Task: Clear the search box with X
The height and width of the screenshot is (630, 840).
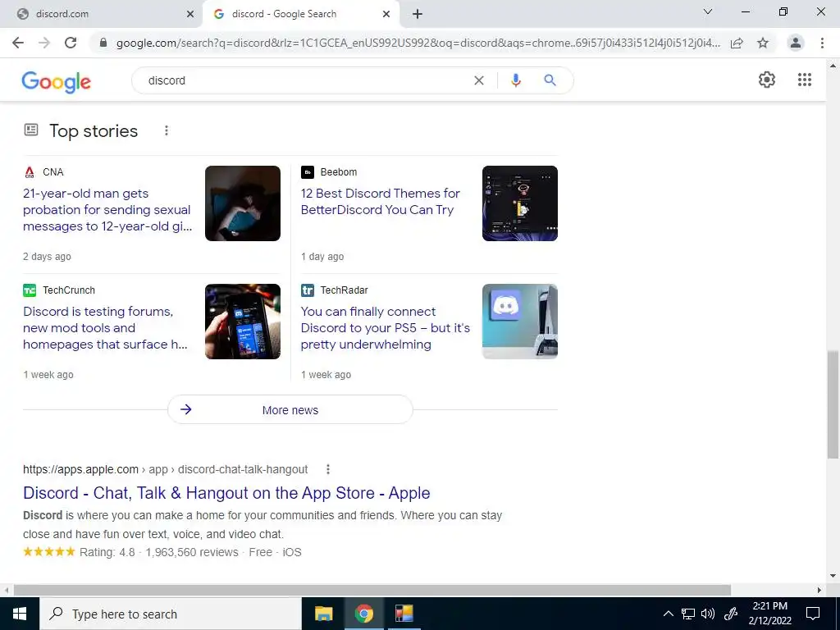Action: click(x=479, y=80)
